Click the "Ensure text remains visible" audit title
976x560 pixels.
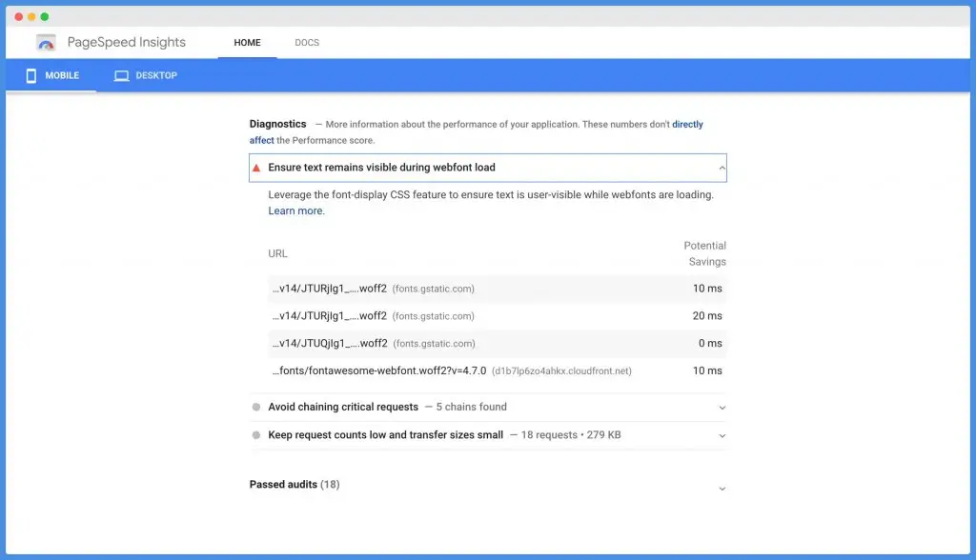click(381, 168)
